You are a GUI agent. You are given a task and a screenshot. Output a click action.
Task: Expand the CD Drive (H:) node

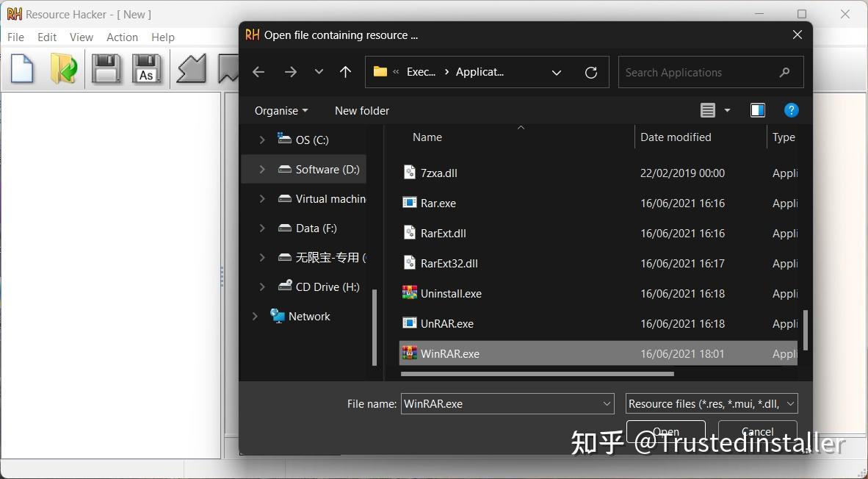(262, 287)
